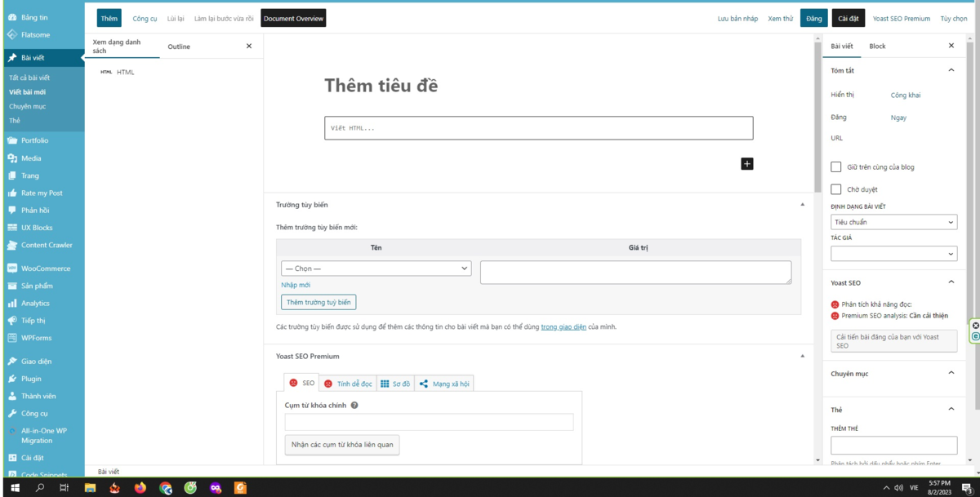
Task: Open Tất cả bài viết submenu
Action: click(29, 78)
